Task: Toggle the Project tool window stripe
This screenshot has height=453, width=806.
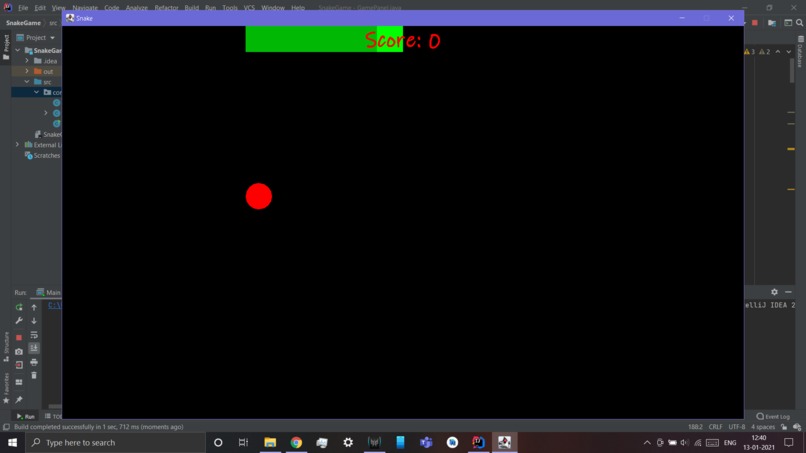Action: point(6,47)
